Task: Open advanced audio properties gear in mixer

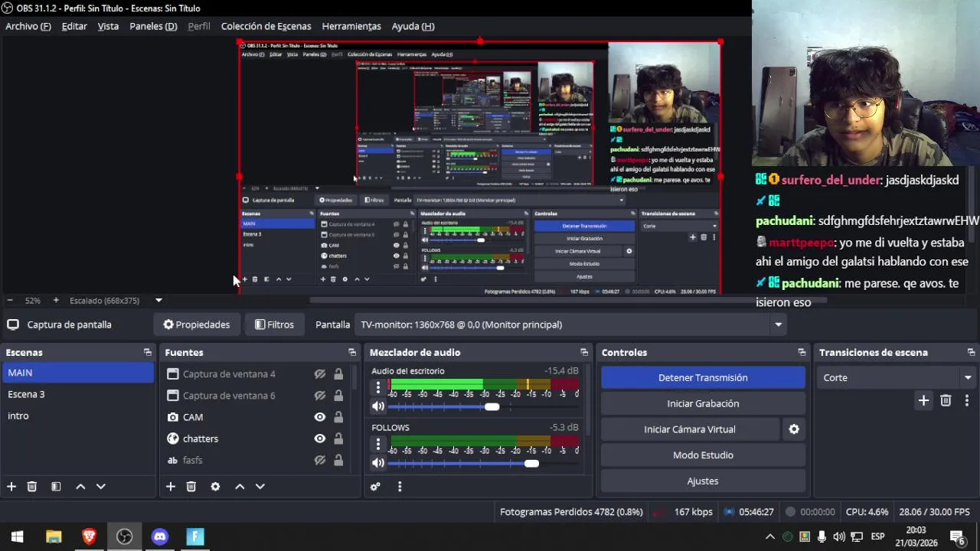Action: click(375, 487)
